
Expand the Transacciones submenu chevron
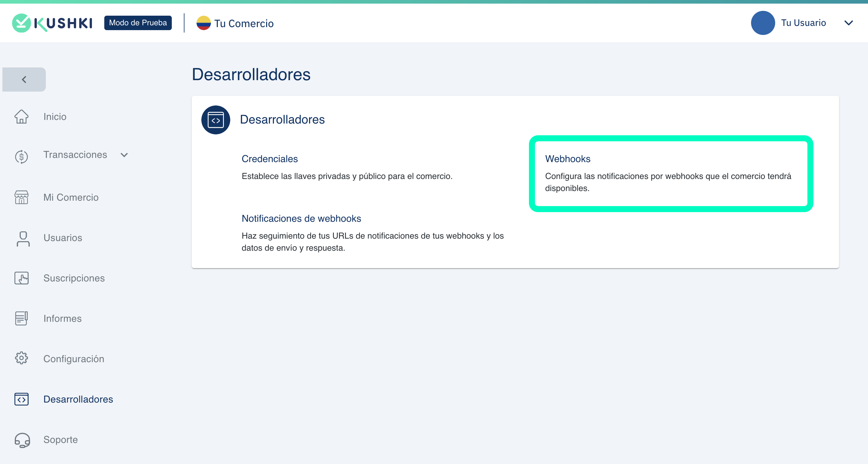pyautogui.click(x=124, y=155)
